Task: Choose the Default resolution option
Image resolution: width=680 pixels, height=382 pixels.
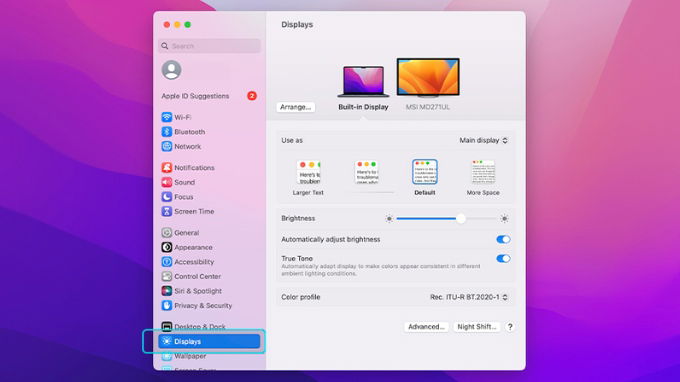Action: tap(425, 177)
